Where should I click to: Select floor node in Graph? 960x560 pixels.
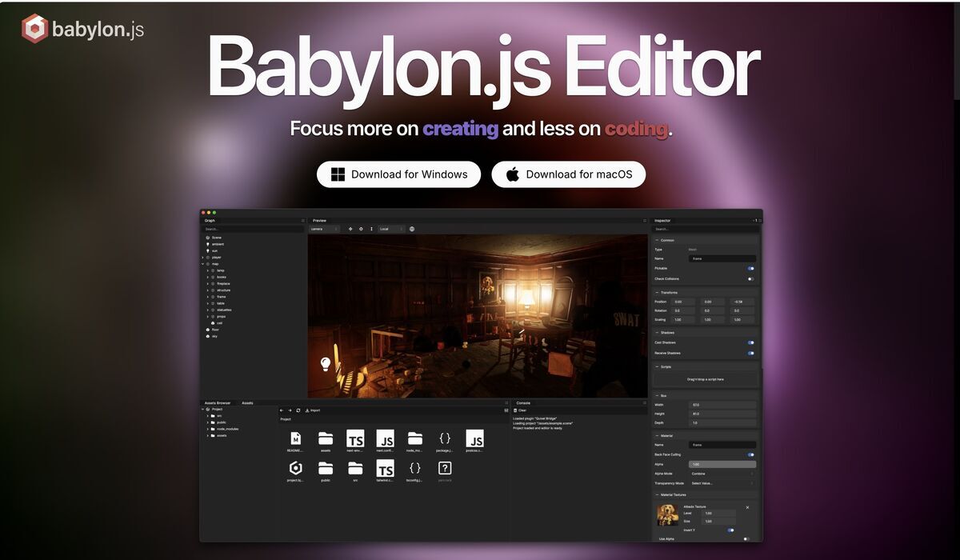coord(215,330)
